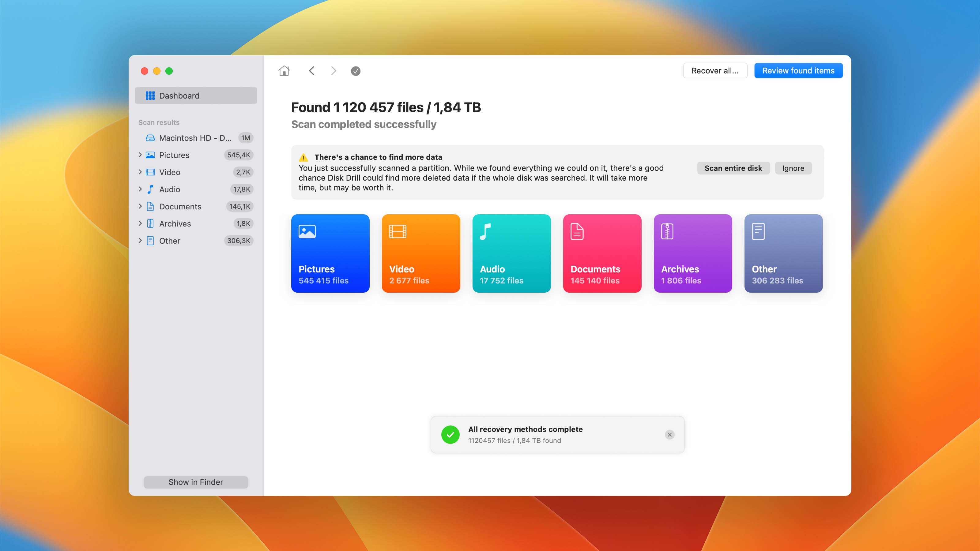This screenshot has height=551, width=980.
Task: Open the teal Audio card
Action: coord(511,253)
